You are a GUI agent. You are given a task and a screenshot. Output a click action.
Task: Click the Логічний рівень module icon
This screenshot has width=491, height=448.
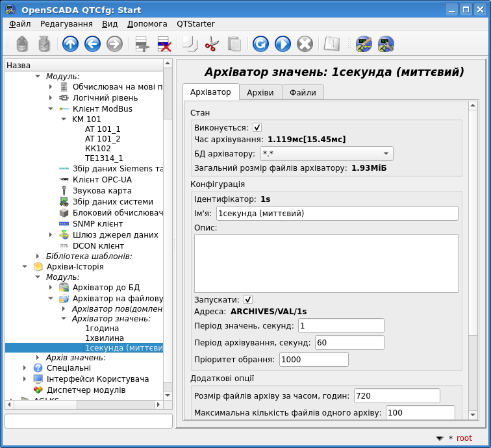click(64, 97)
